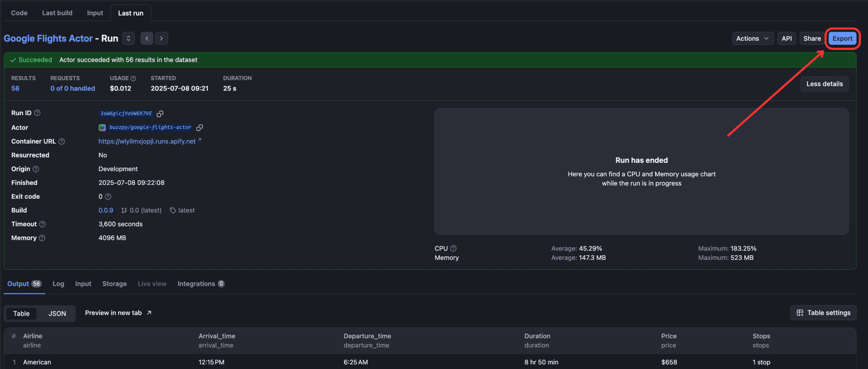The width and height of the screenshot is (868, 369).
Task: Go to the previous run arrow
Action: coord(147,38)
